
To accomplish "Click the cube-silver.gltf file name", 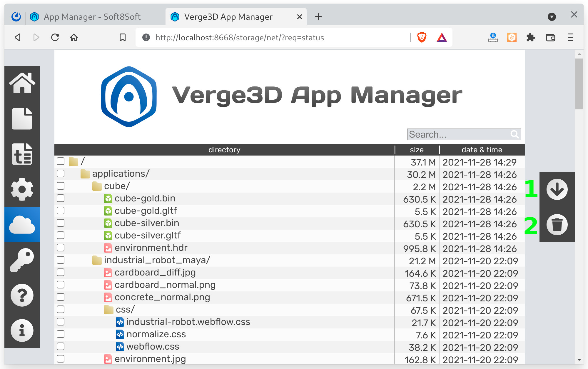I will tap(148, 235).
